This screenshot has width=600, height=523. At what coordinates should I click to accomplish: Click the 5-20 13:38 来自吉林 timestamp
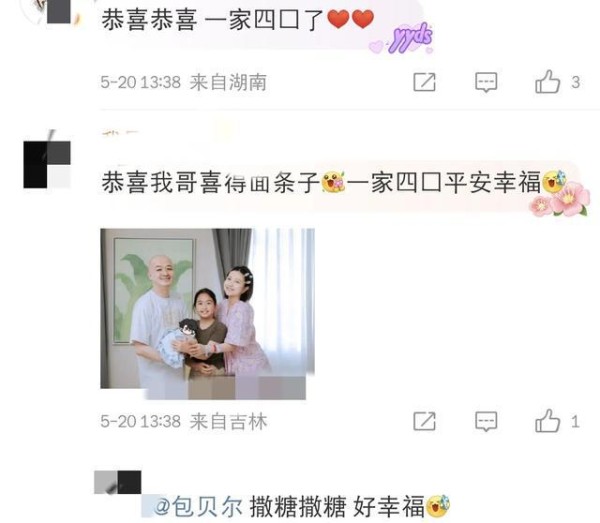(184, 422)
